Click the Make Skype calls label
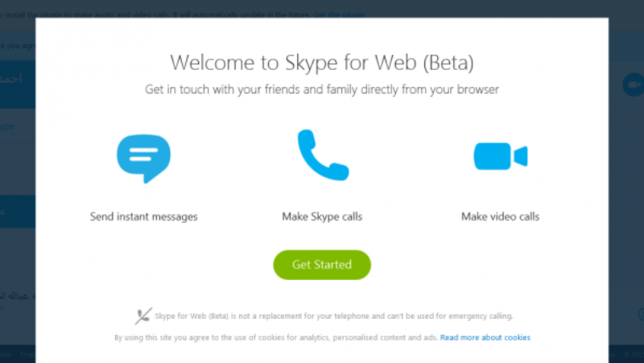The height and width of the screenshot is (363, 644). pyautogui.click(x=322, y=217)
